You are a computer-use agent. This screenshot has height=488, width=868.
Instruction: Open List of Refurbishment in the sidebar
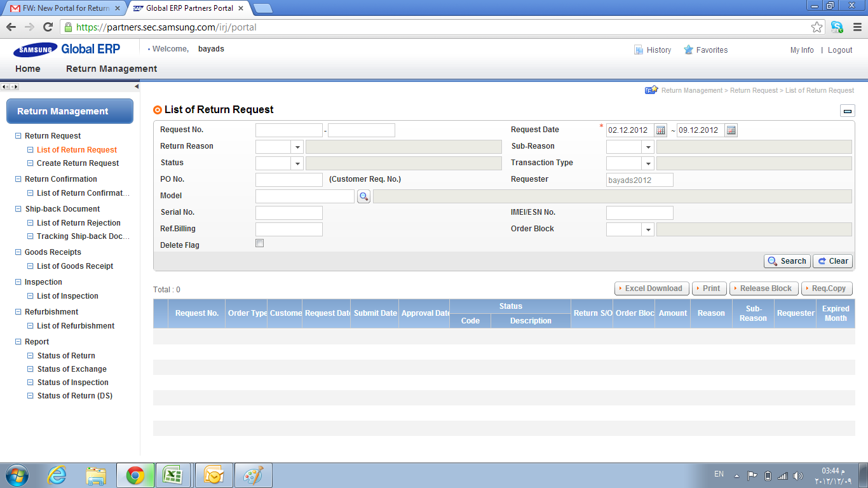pyautogui.click(x=76, y=326)
